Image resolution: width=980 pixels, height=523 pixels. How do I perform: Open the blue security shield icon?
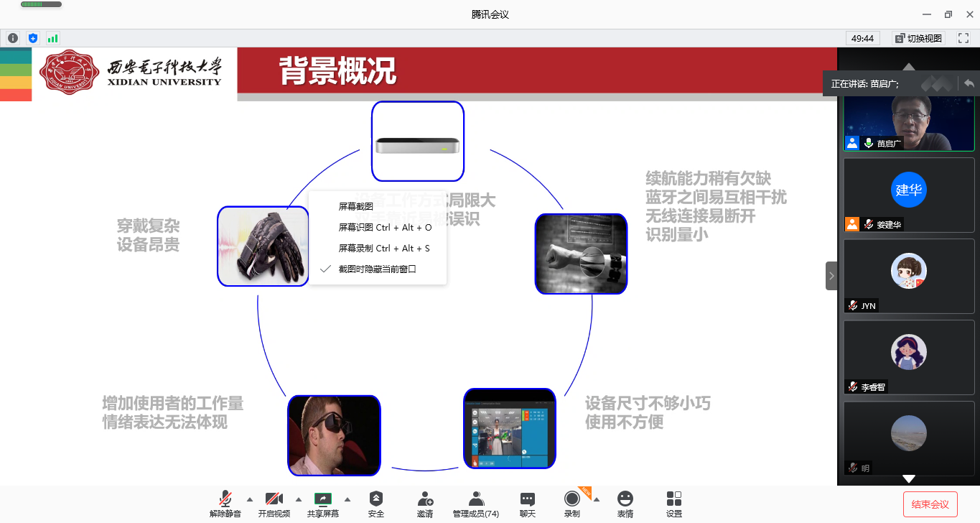click(x=32, y=38)
